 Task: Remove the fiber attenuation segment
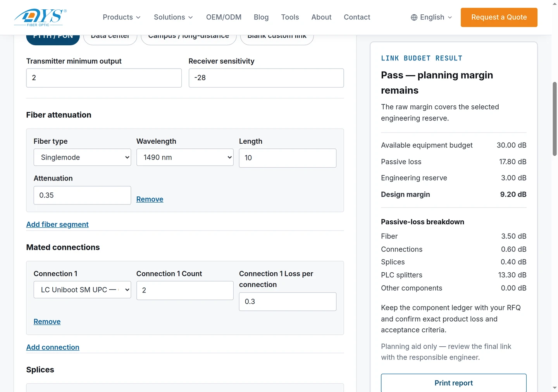click(x=150, y=199)
